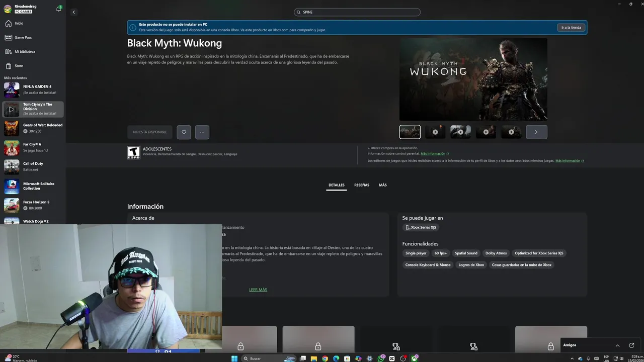Open the Store section in the sidebar
Image resolution: width=644 pixels, height=362 pixels.
tap(33, 65)
